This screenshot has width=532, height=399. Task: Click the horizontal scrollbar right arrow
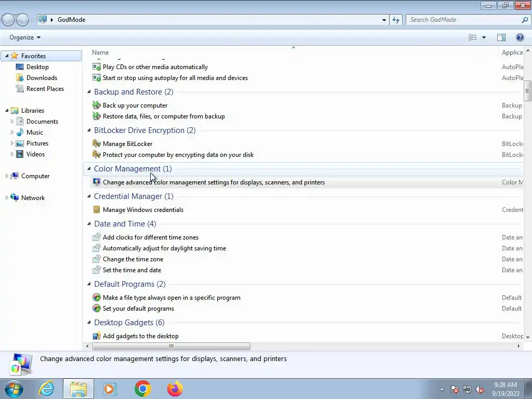point(518,346)
